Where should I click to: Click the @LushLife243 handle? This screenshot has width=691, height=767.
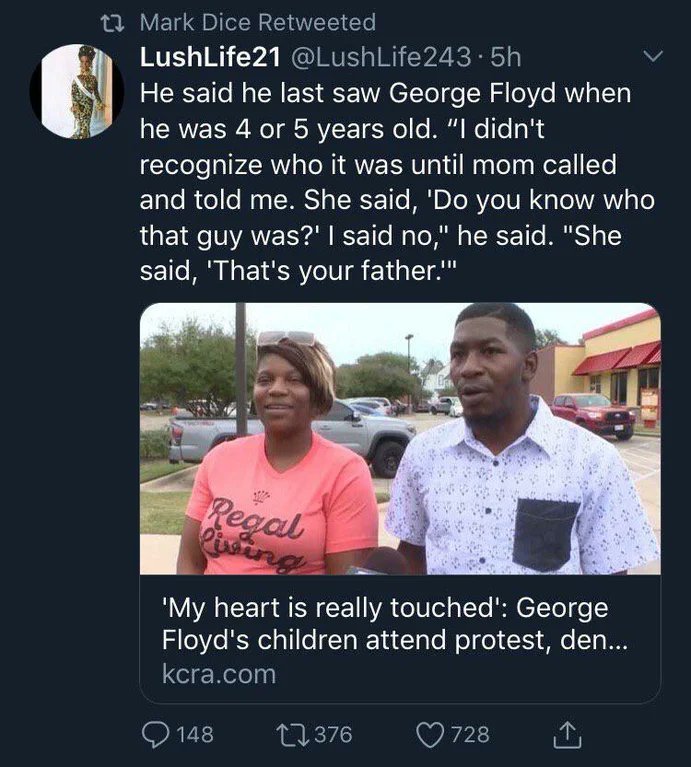pyautogui.click(x=369, y=59)
